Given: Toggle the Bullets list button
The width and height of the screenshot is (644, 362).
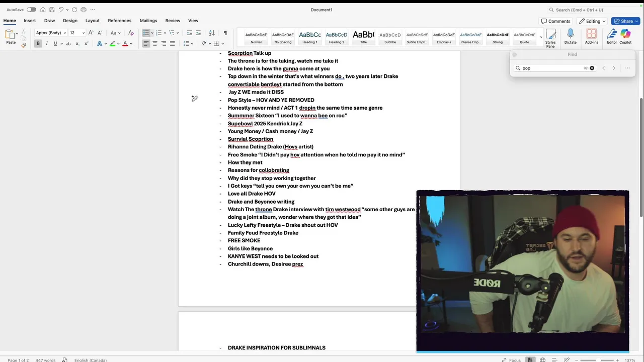Looking at the screenshot, I should (x=146, y=33).
